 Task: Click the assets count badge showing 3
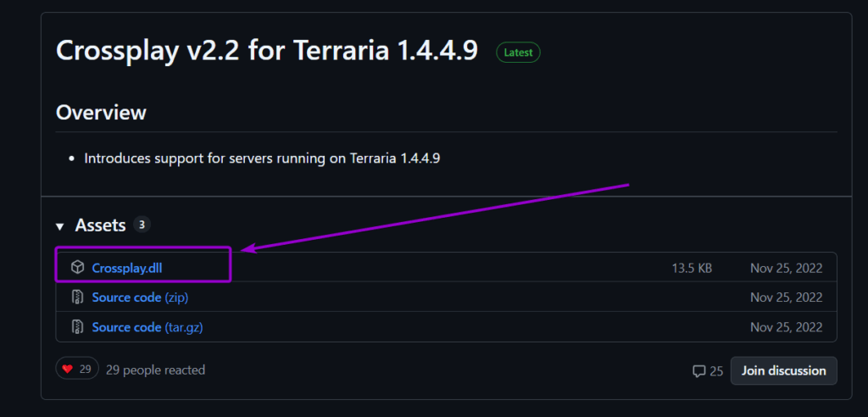142,225
